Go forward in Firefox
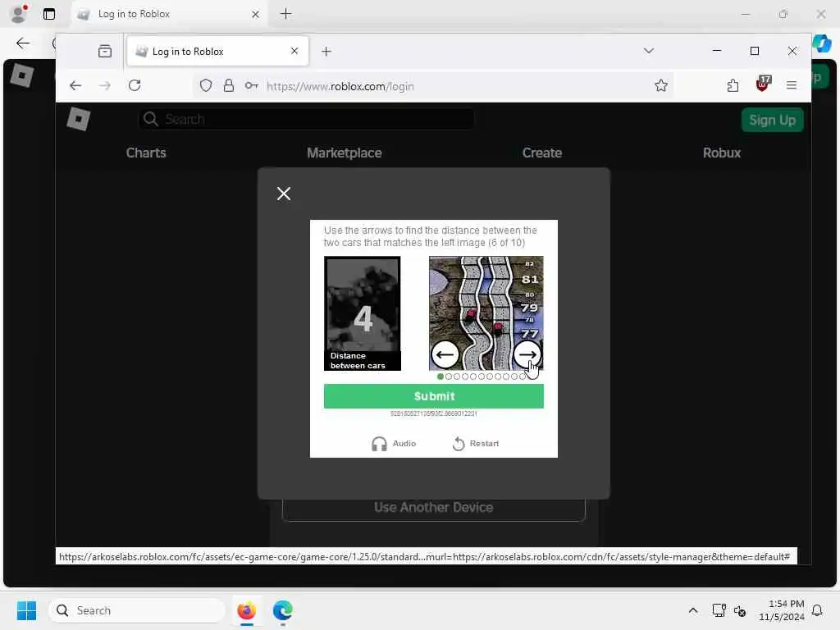Image resolution: width=840 pixels, height=630 pixels. coord(105,85)
